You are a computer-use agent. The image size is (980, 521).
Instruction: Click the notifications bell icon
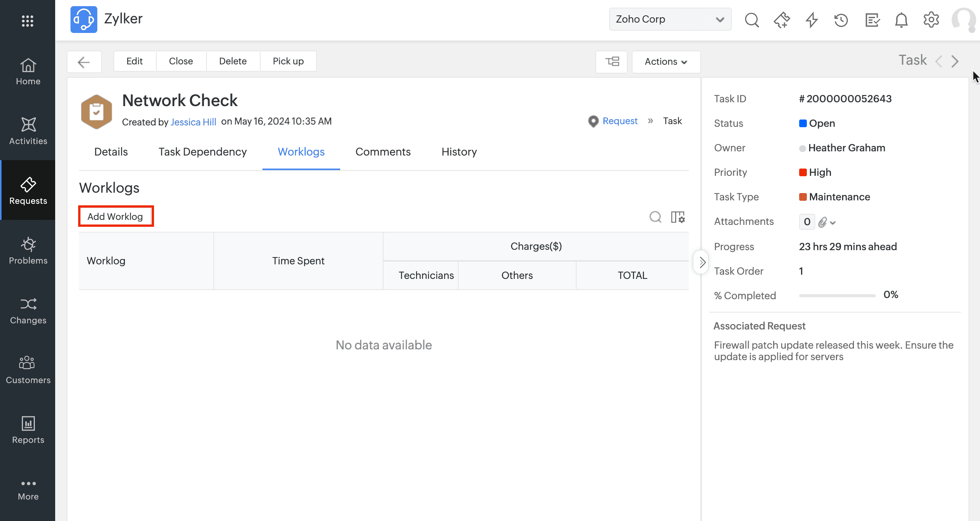tap(901, 20)
